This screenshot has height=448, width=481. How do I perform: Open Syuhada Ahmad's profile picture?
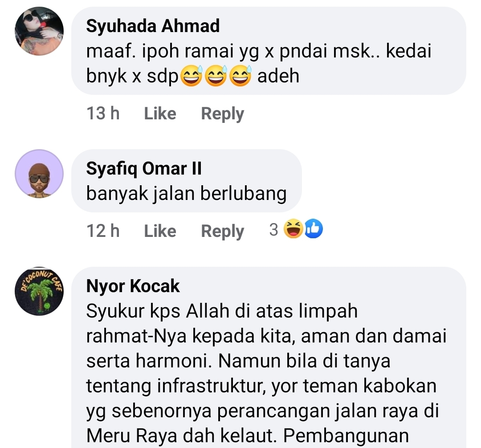39,31
